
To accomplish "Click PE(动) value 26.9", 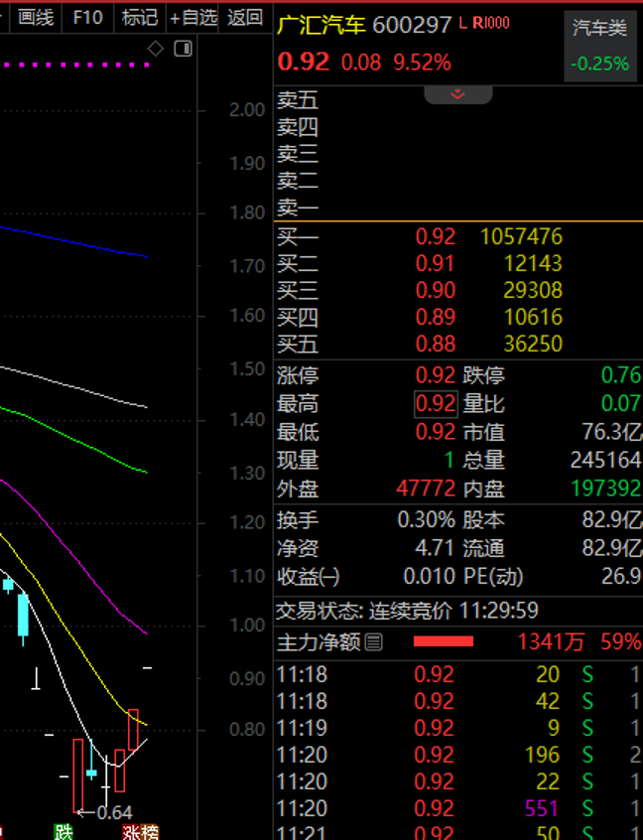I will pyautogui.click(x=621, y=577).
